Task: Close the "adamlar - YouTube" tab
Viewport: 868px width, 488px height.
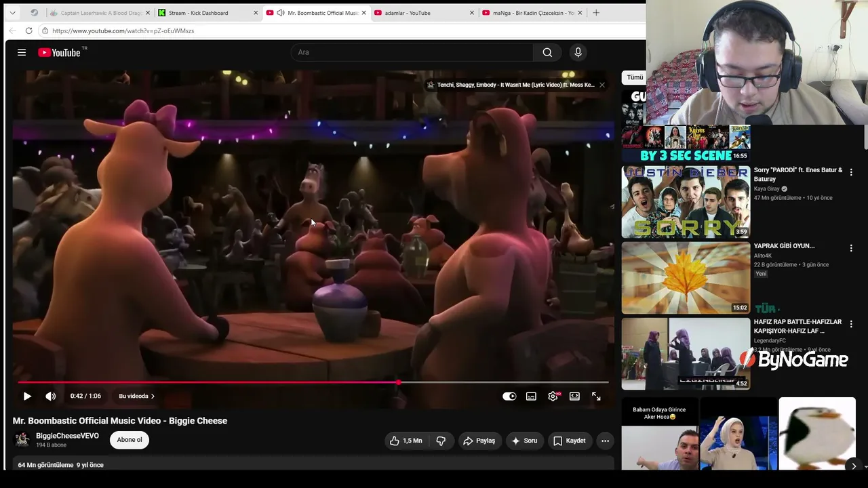Action: pyautogui.click(x=472, y=13)
